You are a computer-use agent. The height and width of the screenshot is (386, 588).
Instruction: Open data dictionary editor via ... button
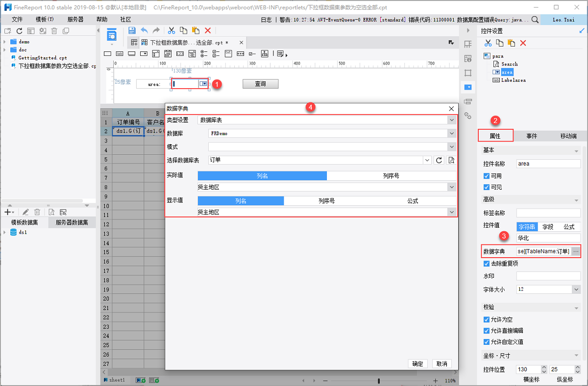(576, 251)
